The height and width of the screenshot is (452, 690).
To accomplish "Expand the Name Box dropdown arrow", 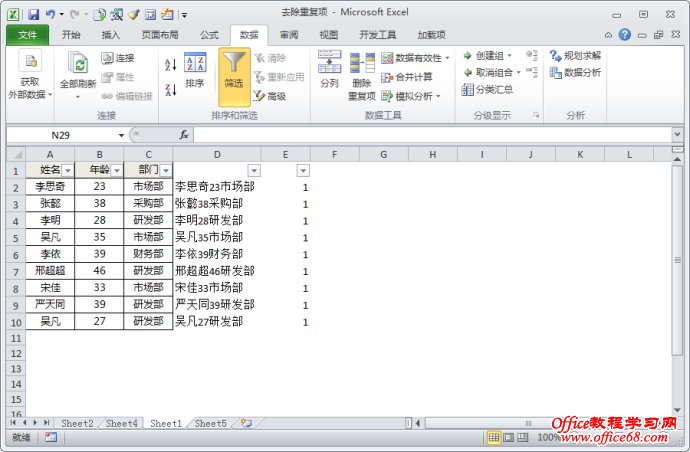I will (121, 135).
